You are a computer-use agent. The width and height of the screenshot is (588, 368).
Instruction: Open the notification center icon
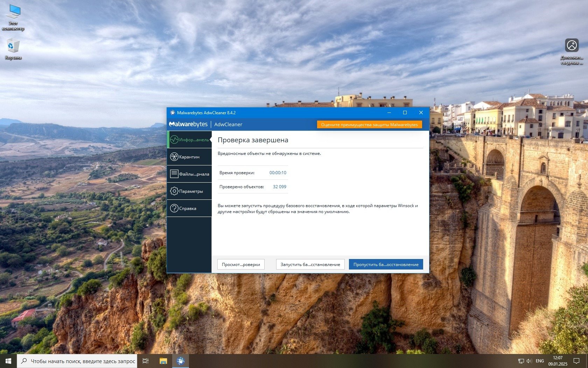coord(576,361)
